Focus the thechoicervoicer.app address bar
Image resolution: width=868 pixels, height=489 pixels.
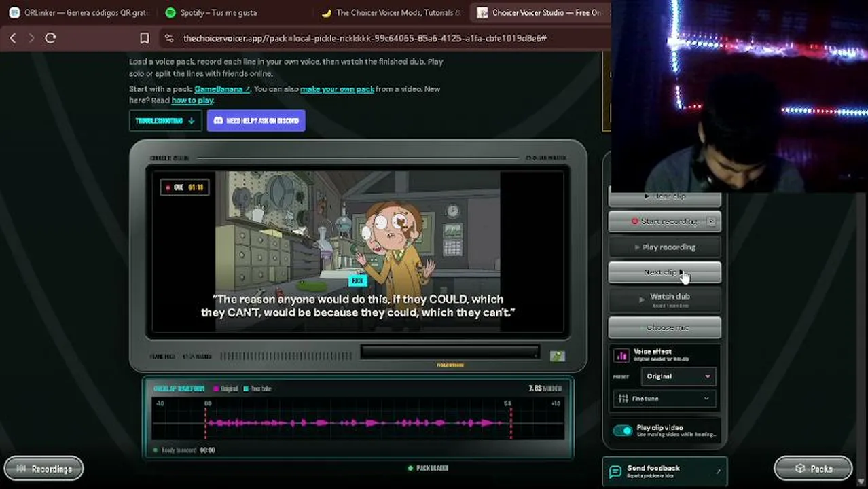[x=365, y=38]
